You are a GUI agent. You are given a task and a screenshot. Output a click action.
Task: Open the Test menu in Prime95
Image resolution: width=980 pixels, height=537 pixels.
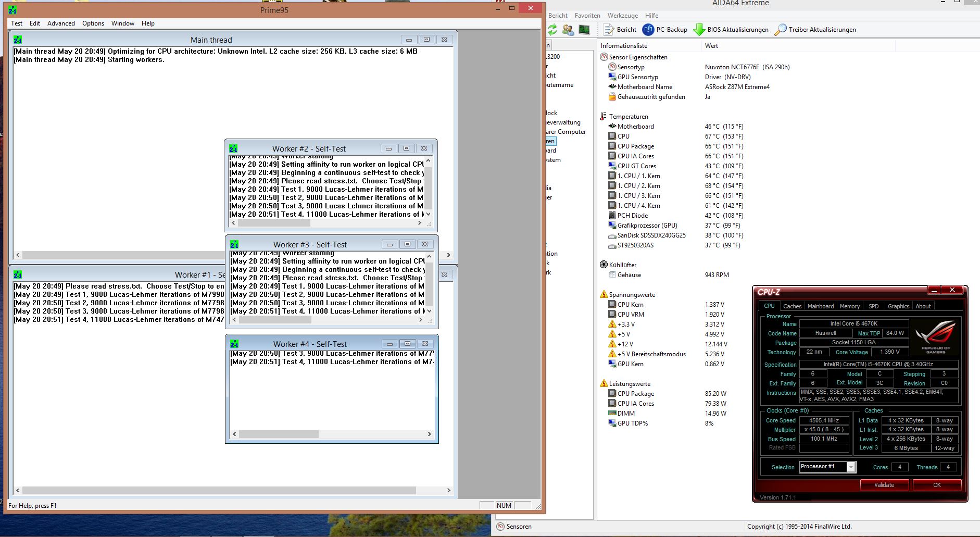pyautogui.click(x=17, y=23)
